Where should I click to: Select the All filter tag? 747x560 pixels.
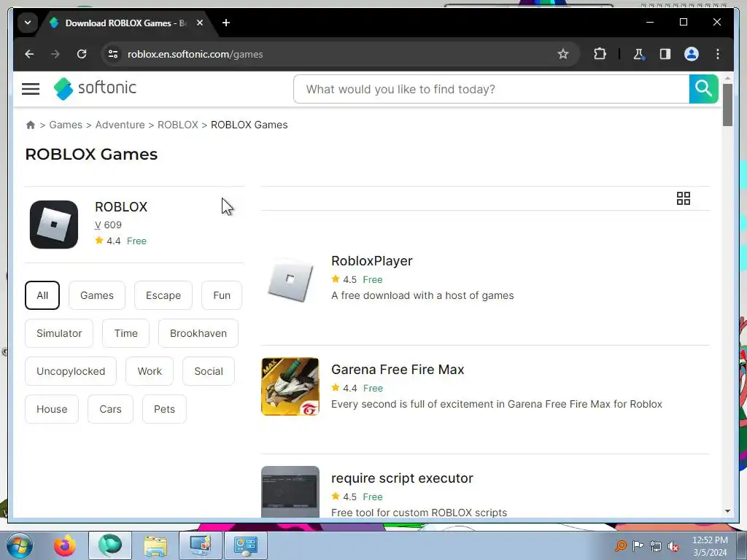[42, 295]
